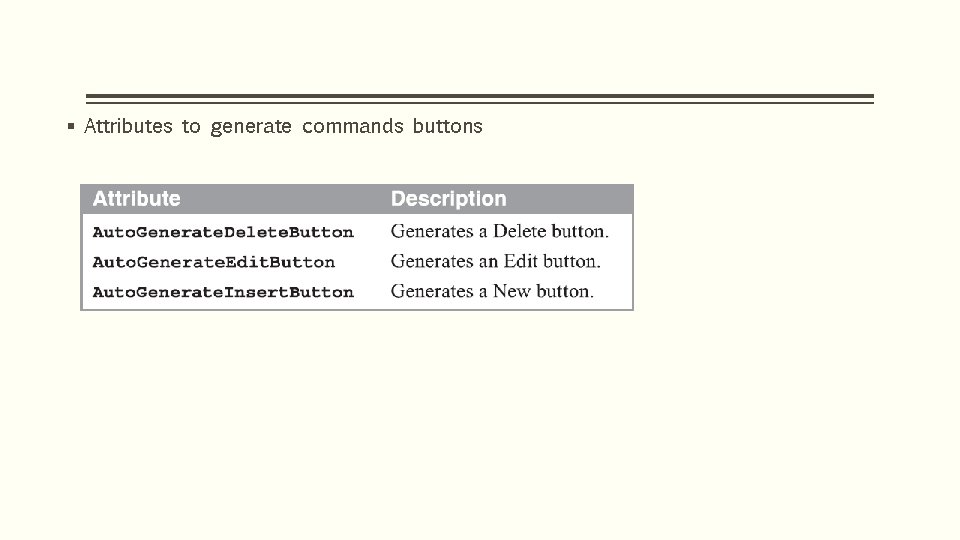960x540 pixels.
Task: Click 'Generates a New button.' description
Action: click(492, 292)
